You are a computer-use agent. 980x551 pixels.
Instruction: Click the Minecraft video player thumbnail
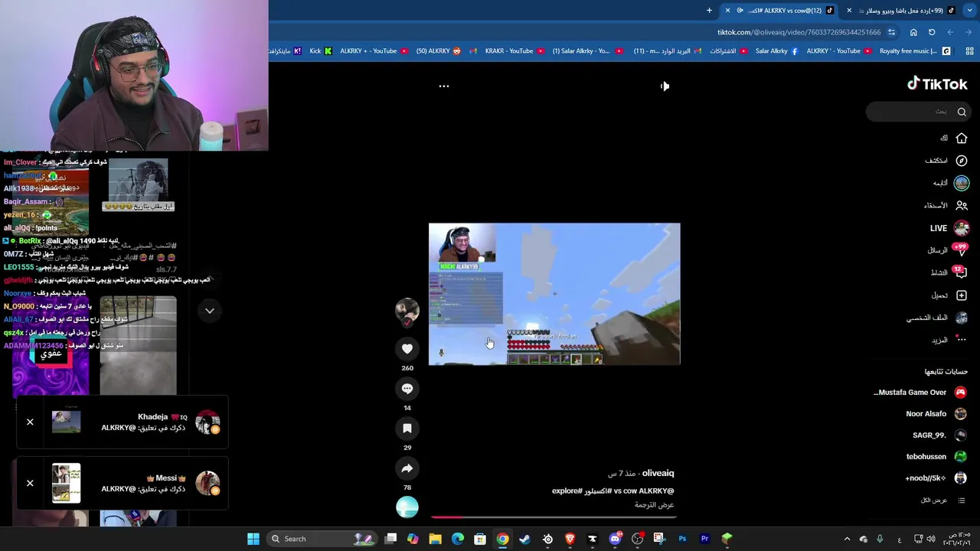[x=554, y=294]
